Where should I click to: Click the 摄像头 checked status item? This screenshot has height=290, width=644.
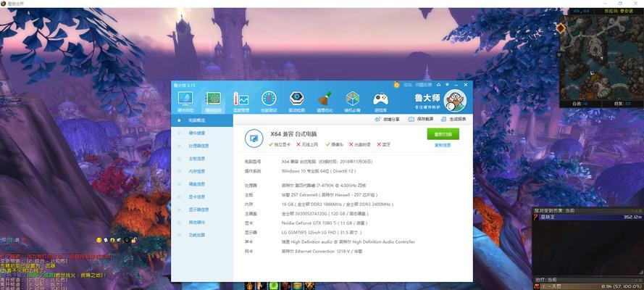click(x=335, y=144)
